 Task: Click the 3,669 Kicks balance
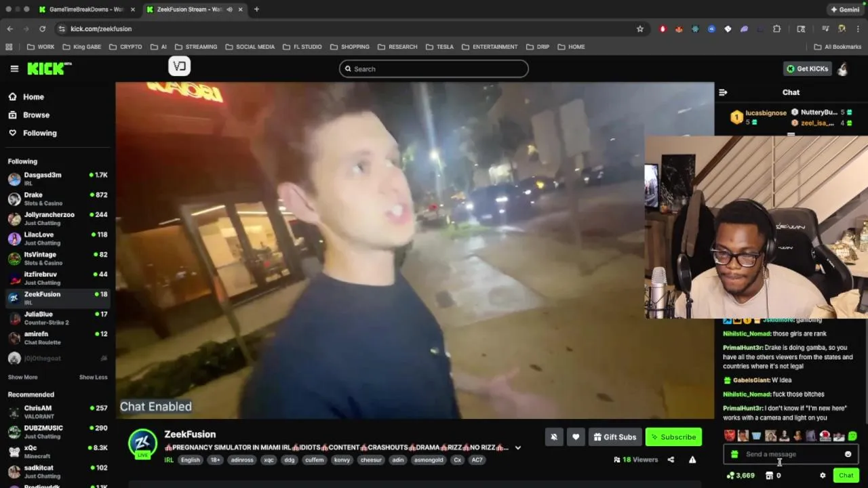coord(741,476)
